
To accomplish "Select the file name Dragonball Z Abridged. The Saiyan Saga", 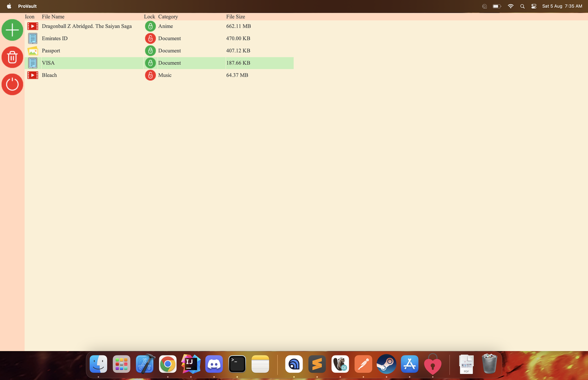I will tap(87, 26).
